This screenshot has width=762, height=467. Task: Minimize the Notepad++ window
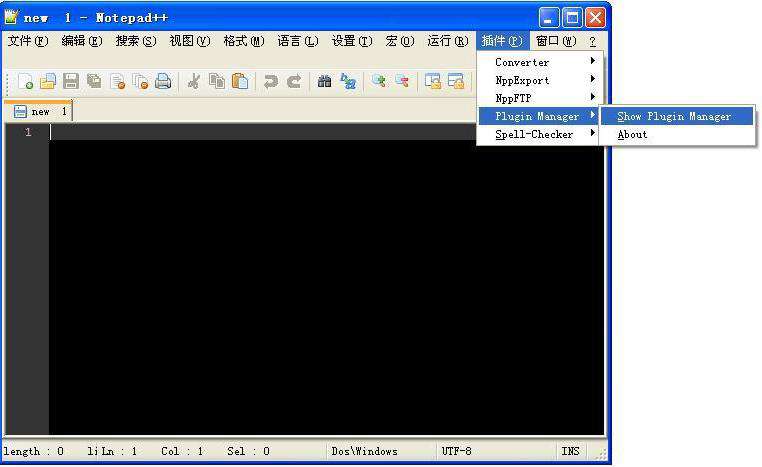coord(549,18)
